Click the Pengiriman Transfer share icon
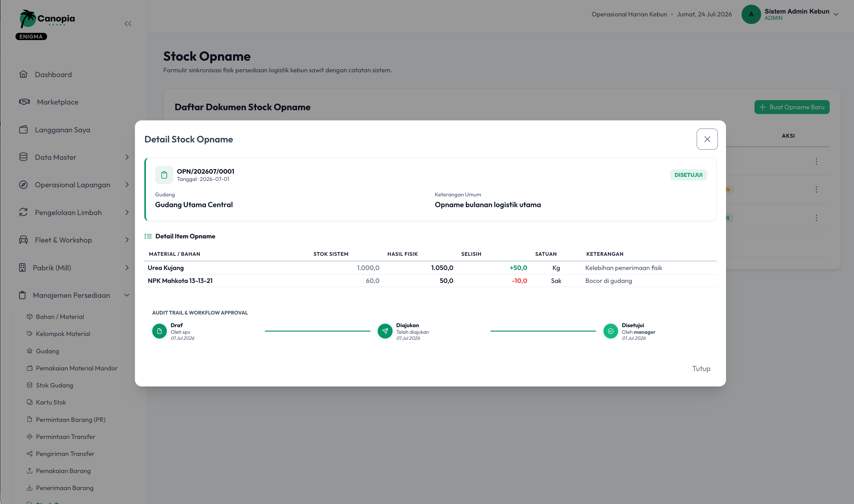854x504 pixels. [30, 454]
